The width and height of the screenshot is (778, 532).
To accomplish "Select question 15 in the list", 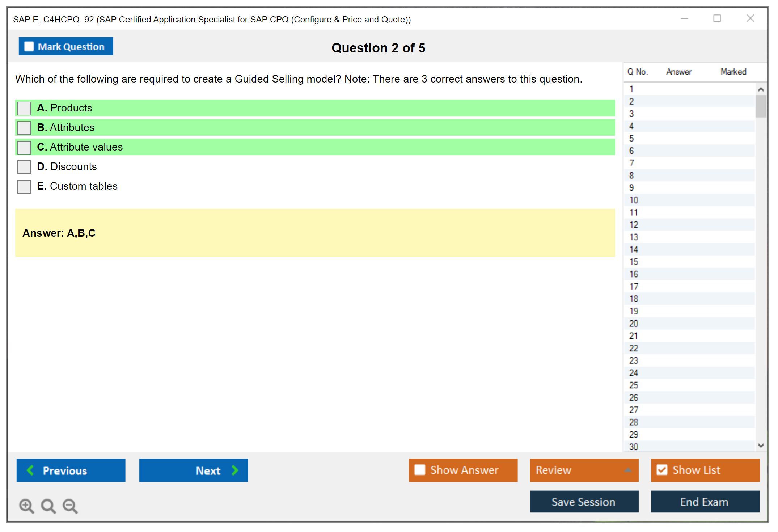I will click(634, 262).
